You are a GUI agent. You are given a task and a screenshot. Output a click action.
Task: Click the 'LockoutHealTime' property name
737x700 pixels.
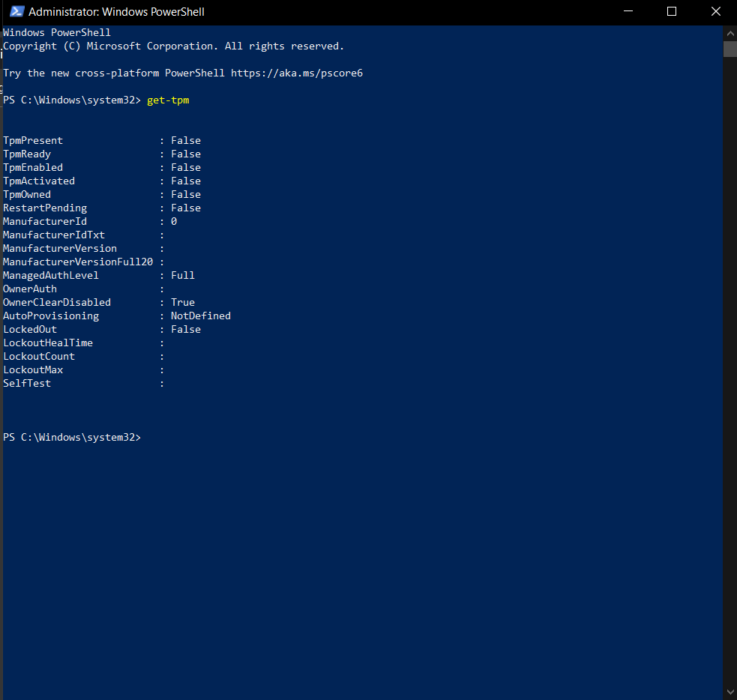tap(48, 343)
